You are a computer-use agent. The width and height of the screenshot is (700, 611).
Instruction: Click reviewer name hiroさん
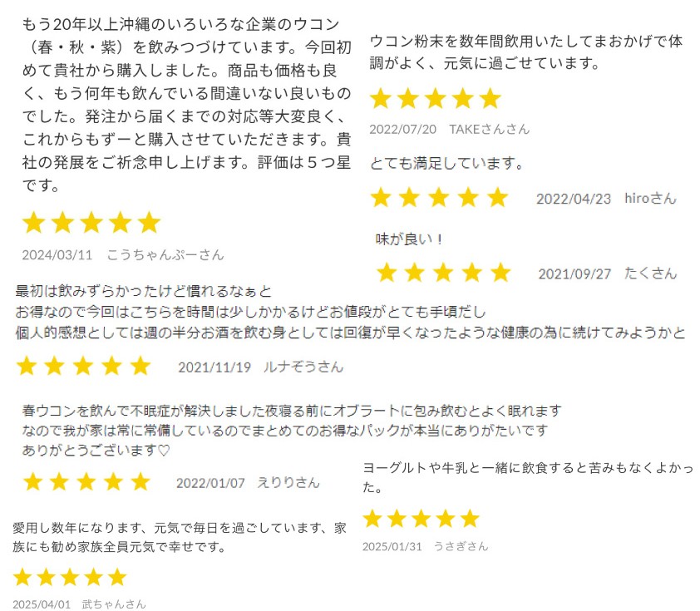pyautogui.click(x=650, y=198)
